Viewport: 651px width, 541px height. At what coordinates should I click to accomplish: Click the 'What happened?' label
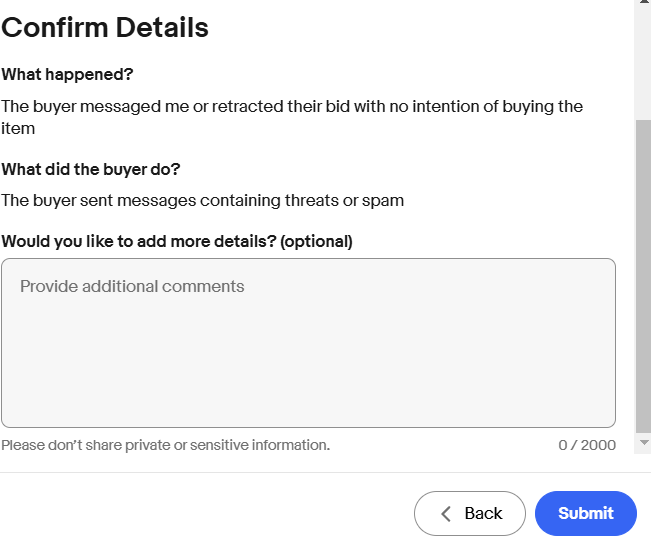(67, 74)
